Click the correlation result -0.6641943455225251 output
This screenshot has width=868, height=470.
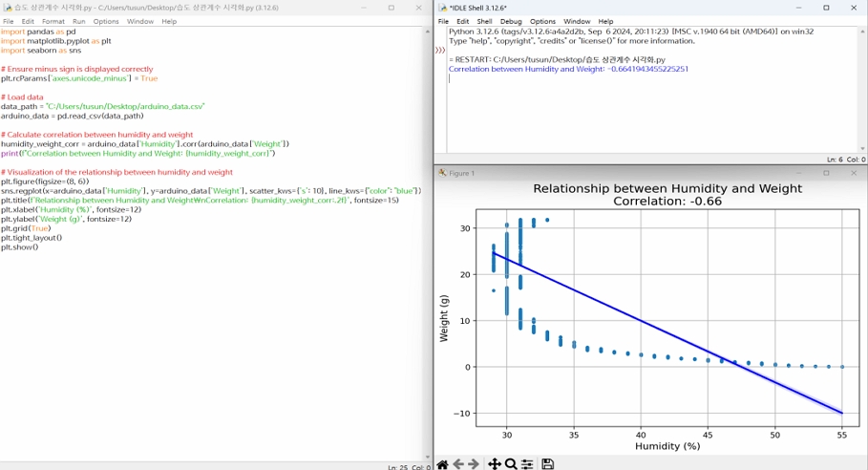tap(647, 69)
